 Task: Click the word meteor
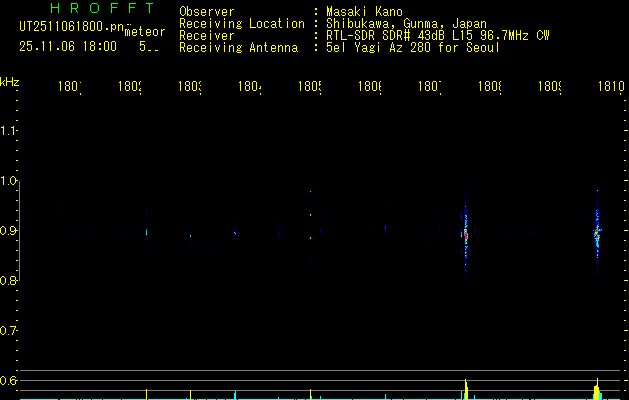click(x=145, y=32)
